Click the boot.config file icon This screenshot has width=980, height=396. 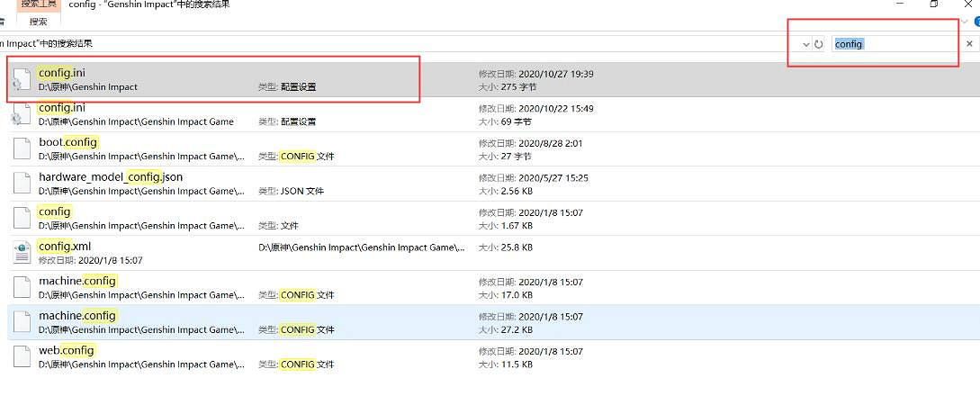(22, 148)
